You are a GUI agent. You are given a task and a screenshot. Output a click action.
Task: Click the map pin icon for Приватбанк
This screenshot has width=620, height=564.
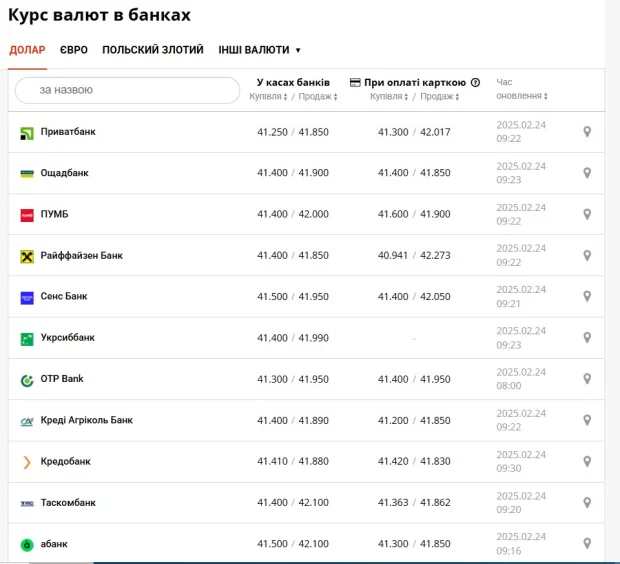coord(587,132)
